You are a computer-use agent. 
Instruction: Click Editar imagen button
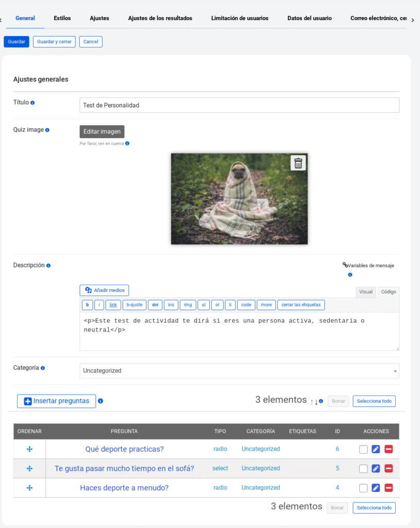pyautogui.click(x=102, y=131)
